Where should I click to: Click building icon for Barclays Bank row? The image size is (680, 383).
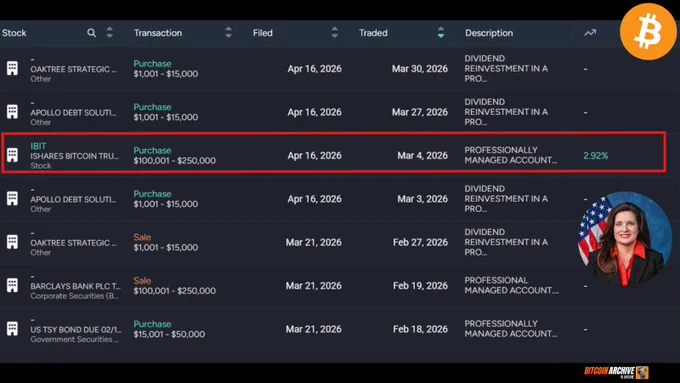coord(13,285)
